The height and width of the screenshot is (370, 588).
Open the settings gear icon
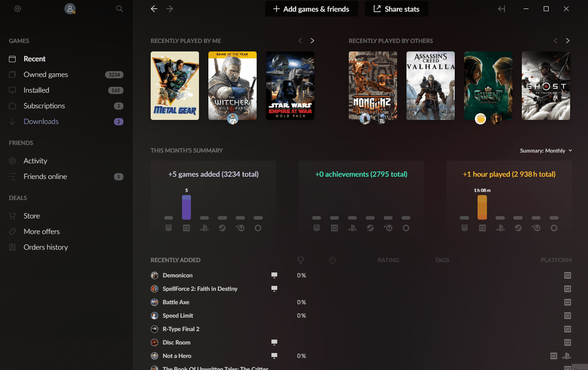tap(18, 9)
